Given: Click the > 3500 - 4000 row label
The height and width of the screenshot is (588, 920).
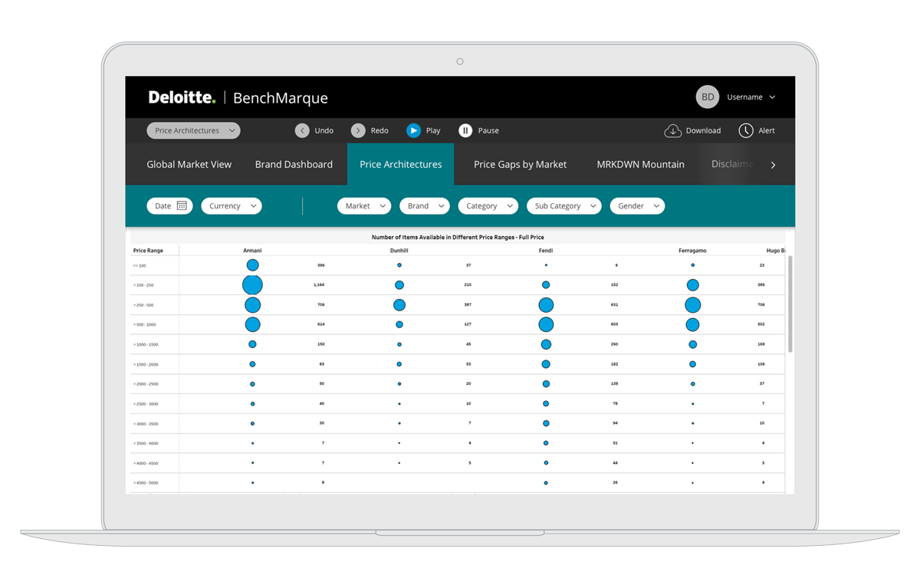Looking at the screenshot, I should pyautogui.click(x=146, y=443).
